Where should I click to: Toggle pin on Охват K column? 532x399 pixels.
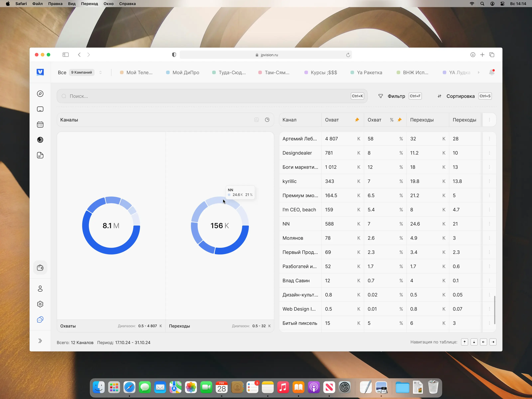pos(357,120)
